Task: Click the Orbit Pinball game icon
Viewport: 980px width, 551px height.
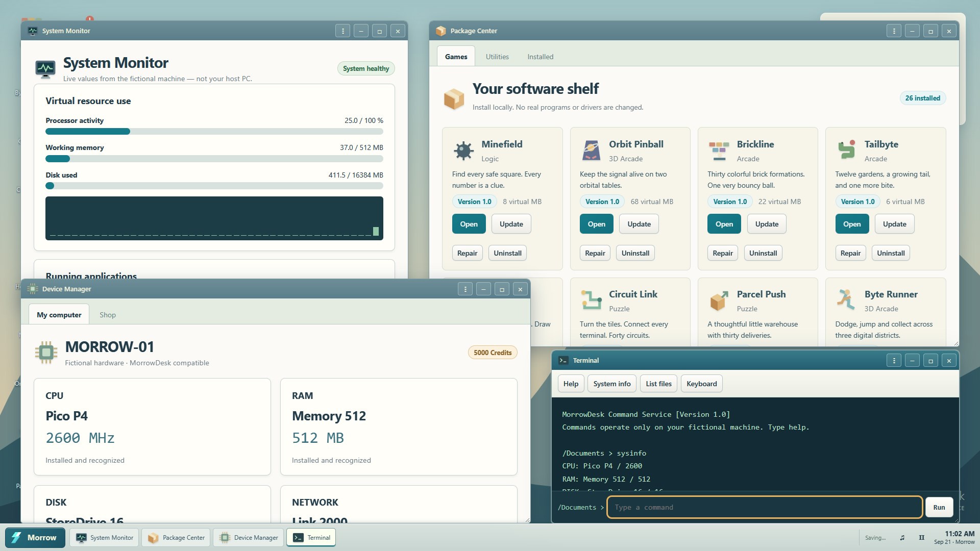Action: [591, 151]
